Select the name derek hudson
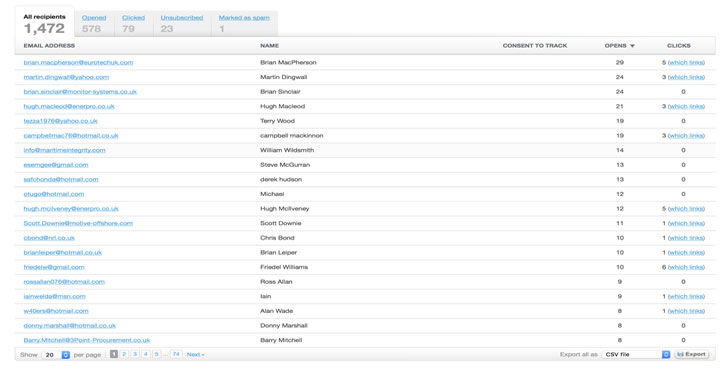 click(x=281, y=179)
